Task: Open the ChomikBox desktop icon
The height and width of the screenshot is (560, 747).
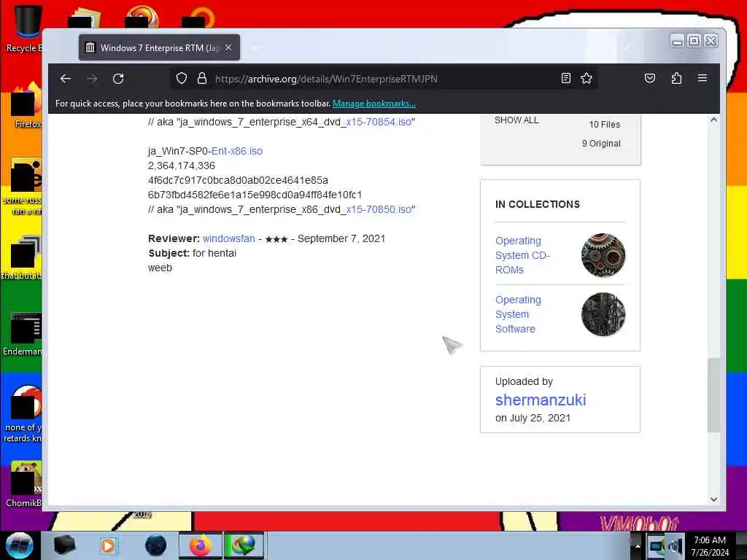Action: (x=24, y=483)
